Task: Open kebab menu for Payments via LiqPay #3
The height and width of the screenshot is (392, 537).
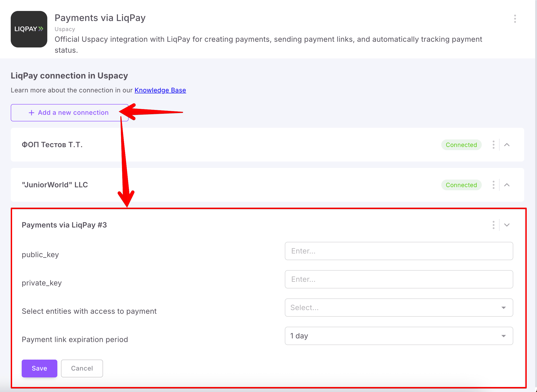Action: (x=494, y=225)
